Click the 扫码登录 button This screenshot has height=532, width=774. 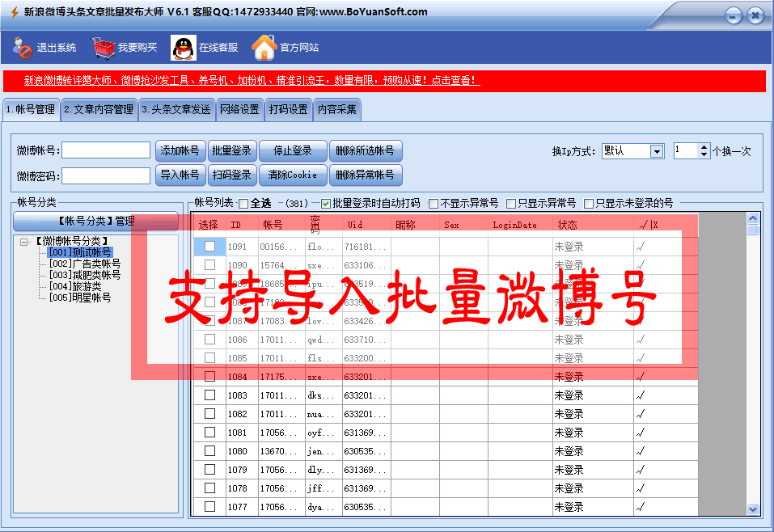pyautogui.click(x=231, y=175)
